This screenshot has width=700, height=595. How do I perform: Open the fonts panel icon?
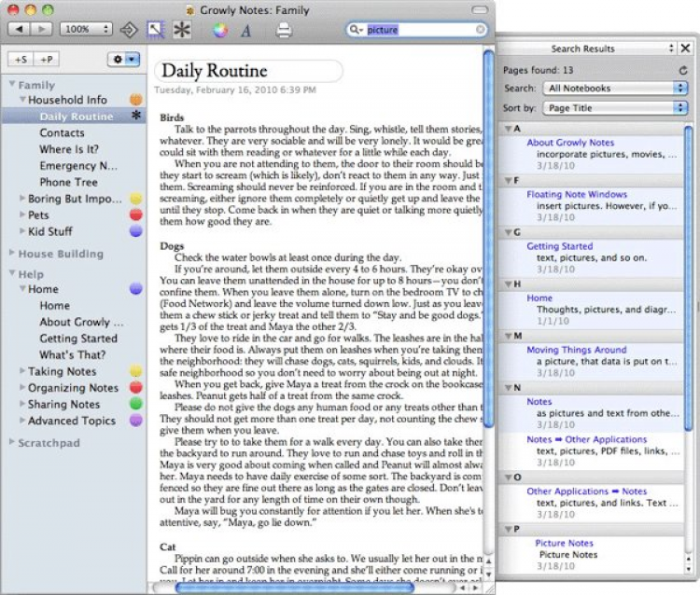click(x=247, y=30)
